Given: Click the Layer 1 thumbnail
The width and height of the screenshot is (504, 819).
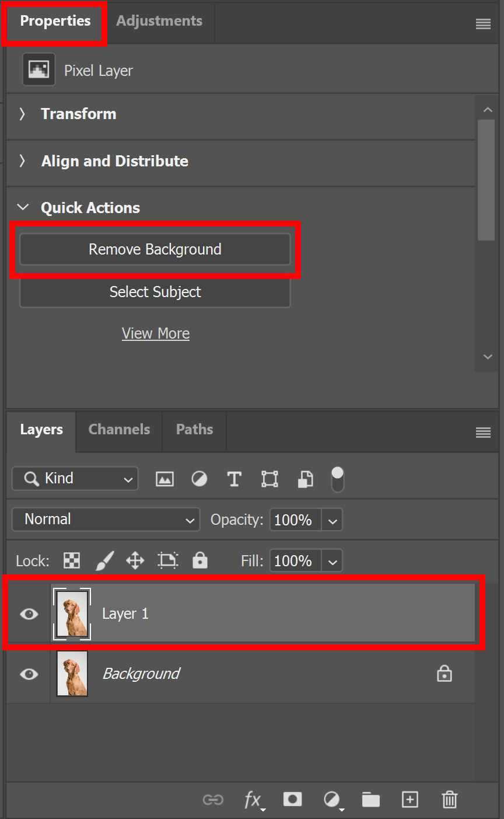Looking at the screenshot, I should (x=71, y=614).
